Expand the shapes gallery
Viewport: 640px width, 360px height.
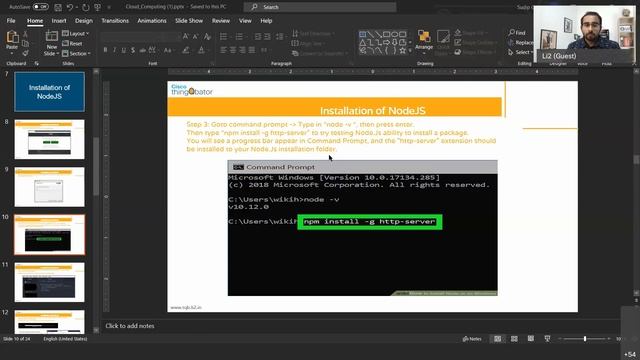(x=410, y=51)
